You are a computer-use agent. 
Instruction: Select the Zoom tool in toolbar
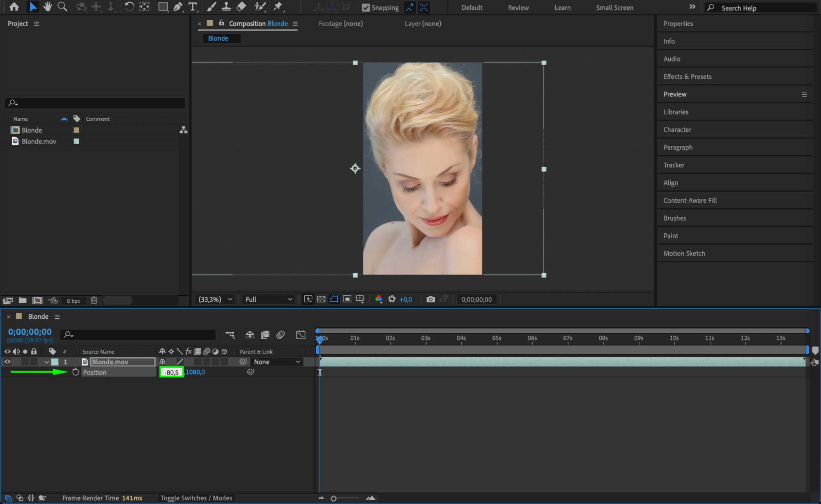tap(62, 7)
